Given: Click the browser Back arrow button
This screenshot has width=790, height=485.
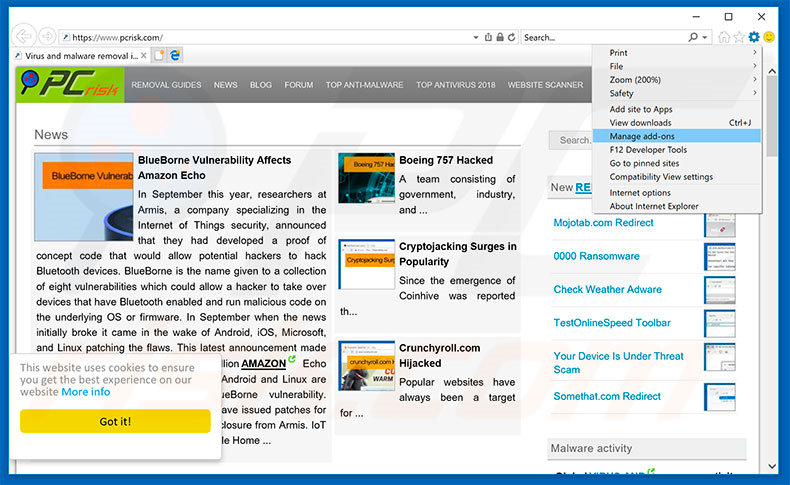Looking at the screenshot, I should (x=23, y=36).
